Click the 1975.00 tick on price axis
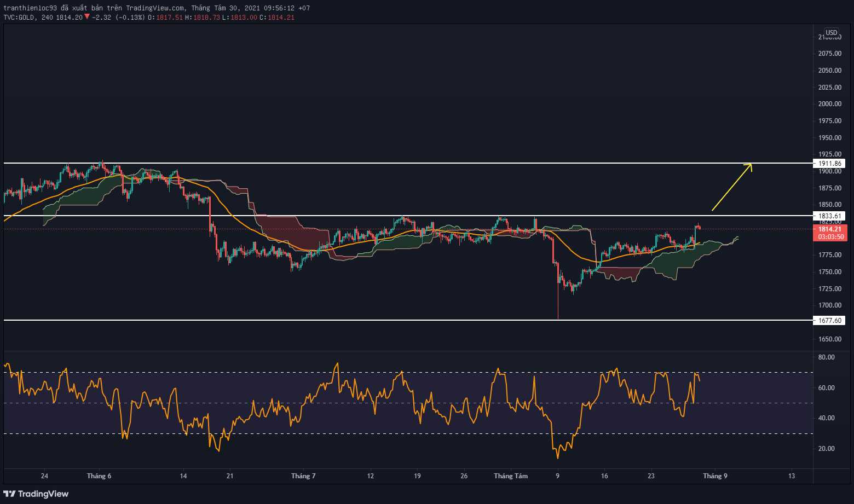 tap(830, 121)
